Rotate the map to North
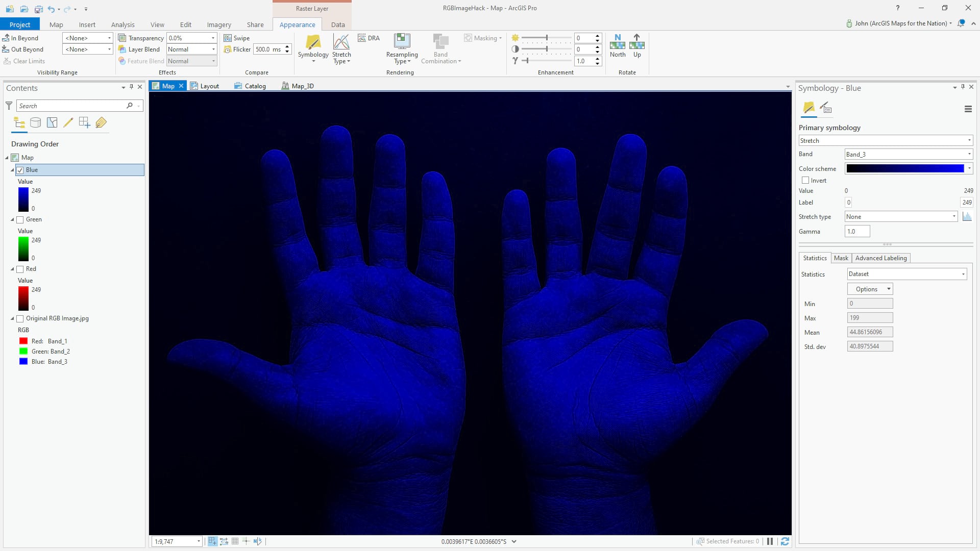Viewport: 980px width, 551px height. [618, 45]
